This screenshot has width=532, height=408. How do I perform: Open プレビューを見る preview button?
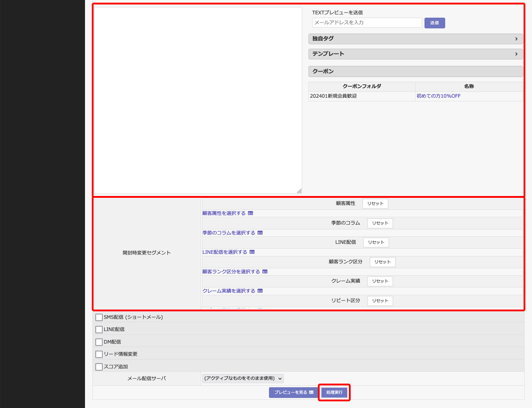pyautogui.click(x=293, y=392)
